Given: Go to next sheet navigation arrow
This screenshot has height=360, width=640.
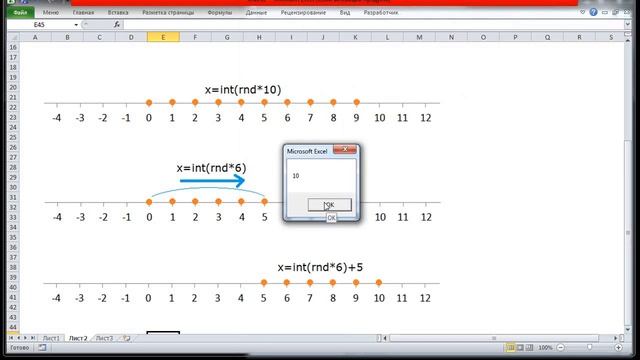Looking at the screenshot, I should [25, 338].
